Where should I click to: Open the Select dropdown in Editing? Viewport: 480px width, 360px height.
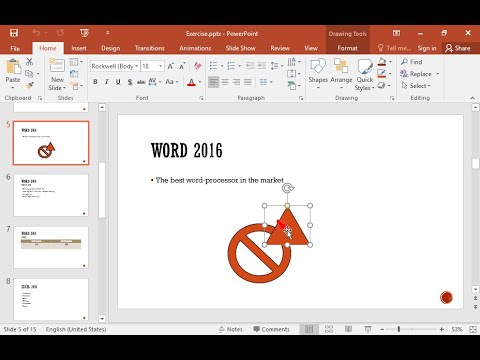tap(416, 86)
